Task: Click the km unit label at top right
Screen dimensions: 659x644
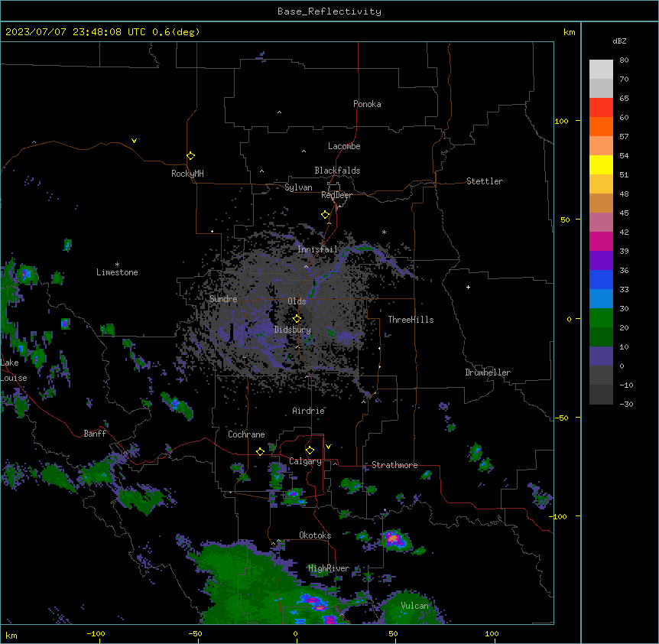Action: pos(570,32)
